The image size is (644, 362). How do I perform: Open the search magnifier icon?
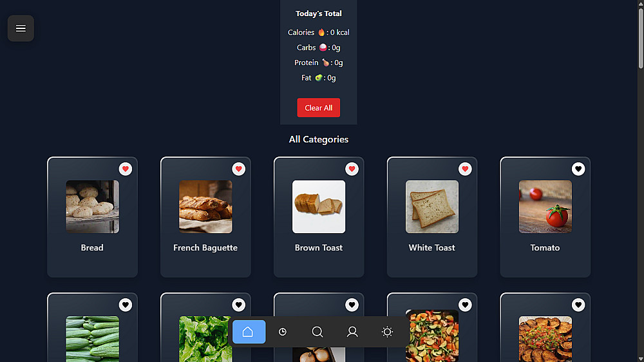(317, 332)
